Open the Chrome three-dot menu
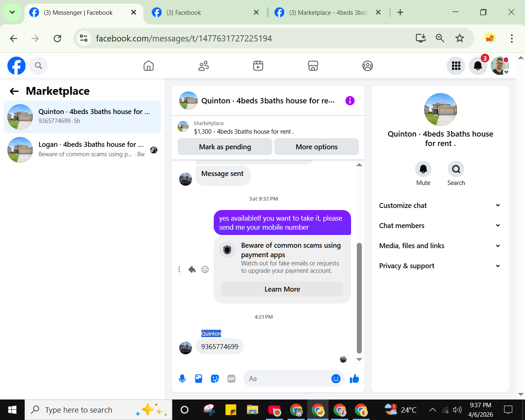This screenshot has height=420, width=525. 511,38
